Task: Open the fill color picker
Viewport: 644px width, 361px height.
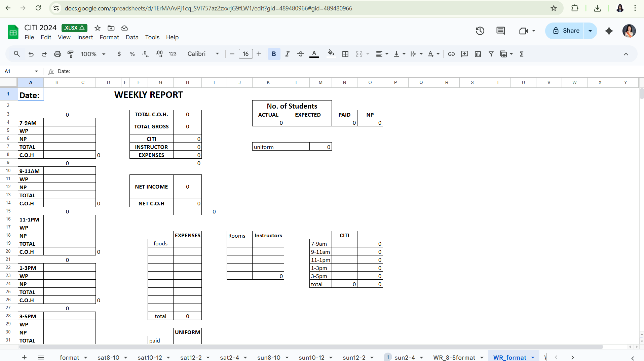Action: [331, 54]
